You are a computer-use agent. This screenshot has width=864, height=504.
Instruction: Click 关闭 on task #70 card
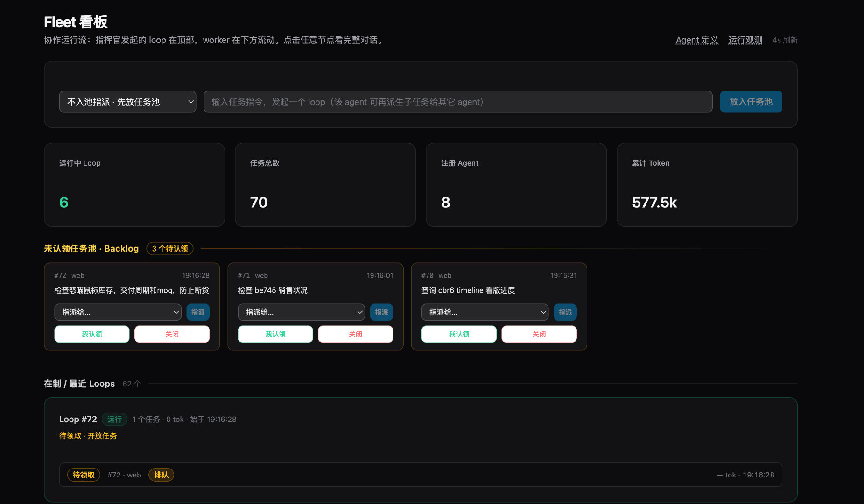coord(539,334)
